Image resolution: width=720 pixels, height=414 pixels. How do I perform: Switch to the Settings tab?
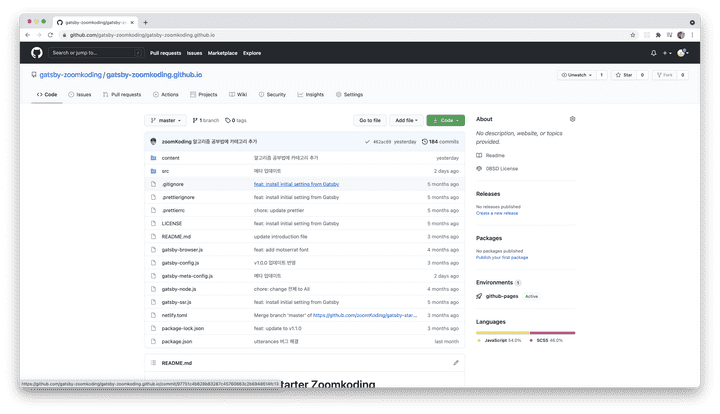coord(349,95)
